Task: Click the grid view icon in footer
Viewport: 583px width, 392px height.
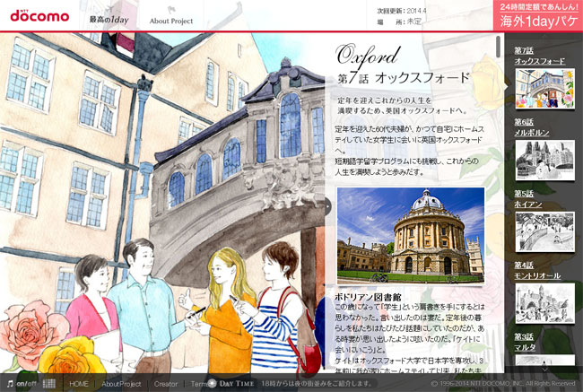Action: point(49,383)
